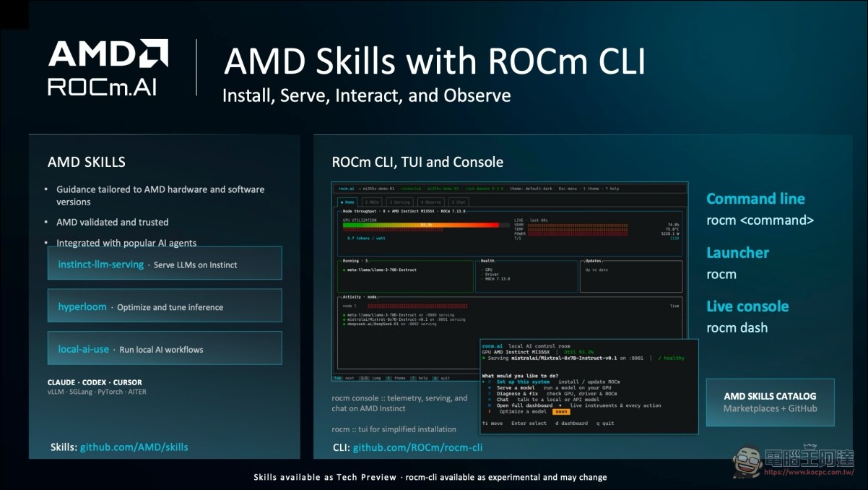Click 'Esc menu' hint in console header
Viewport: 868px width, 490px height.
(568, 189)
